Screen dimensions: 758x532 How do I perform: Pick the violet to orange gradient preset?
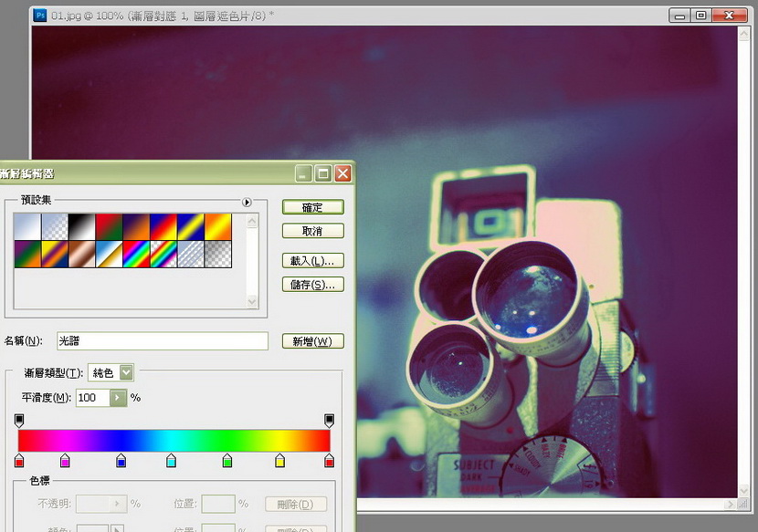coord(137,227)
